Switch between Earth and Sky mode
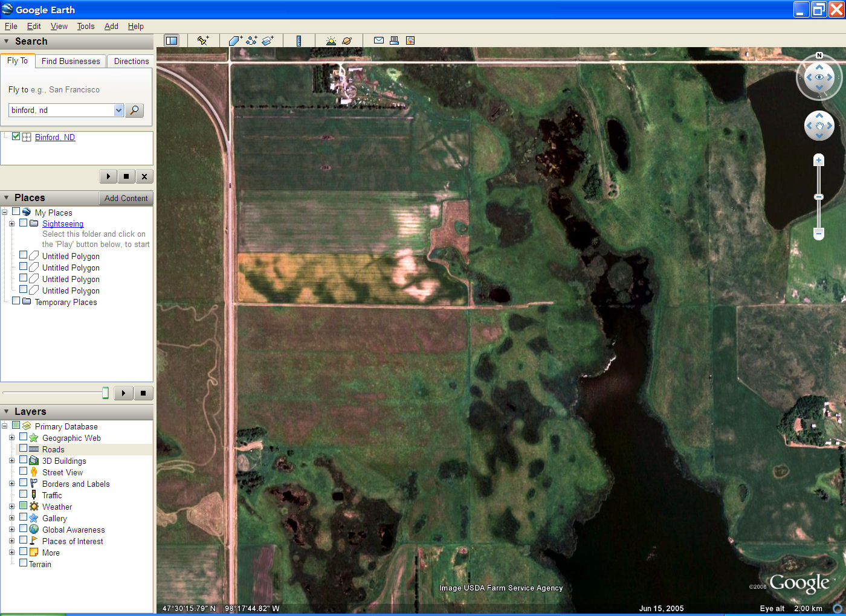This screenshot has width=846, height=616. pyautogui.click(x=347, y=40)
